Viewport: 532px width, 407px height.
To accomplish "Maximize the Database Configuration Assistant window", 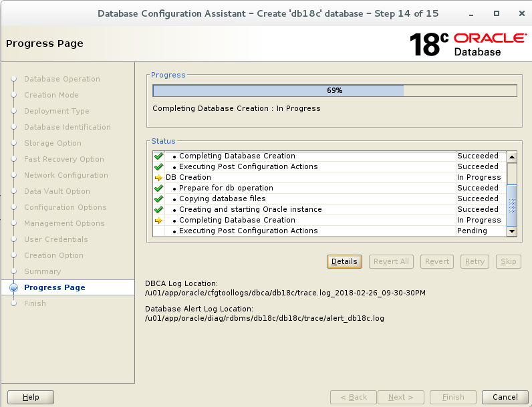I will [497, 13].
